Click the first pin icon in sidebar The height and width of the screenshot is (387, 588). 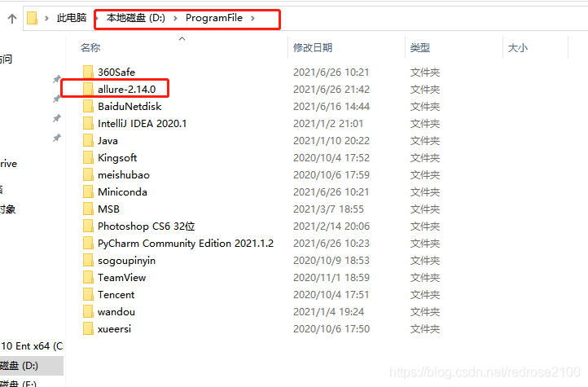(x=57, y=79)
